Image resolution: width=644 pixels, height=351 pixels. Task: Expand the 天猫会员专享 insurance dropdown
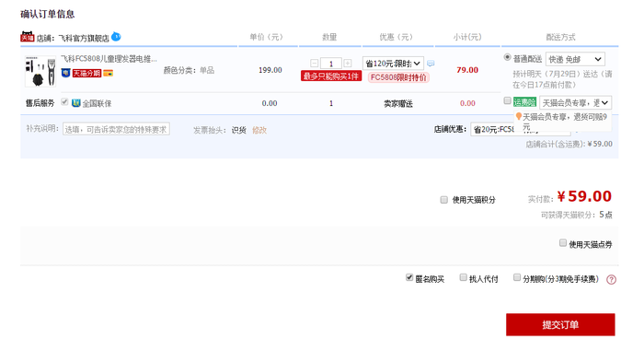point(575,102)
